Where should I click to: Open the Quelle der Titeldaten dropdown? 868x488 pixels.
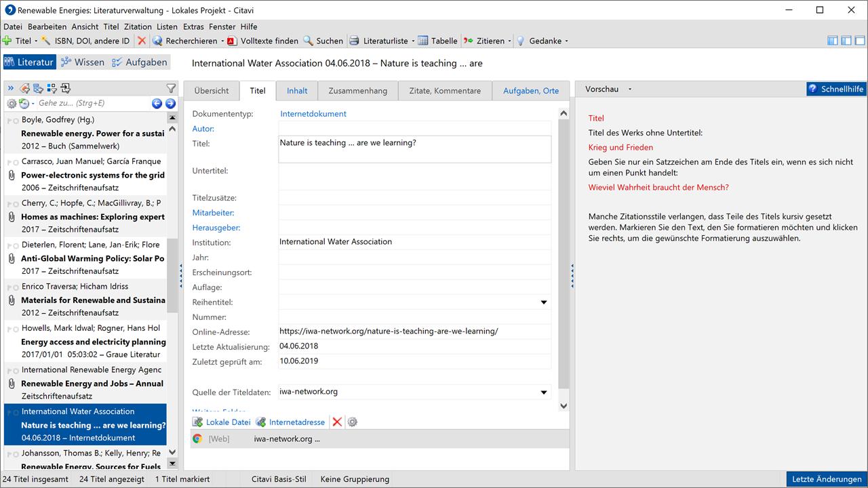pyautogui.click(x=544, y=392)
